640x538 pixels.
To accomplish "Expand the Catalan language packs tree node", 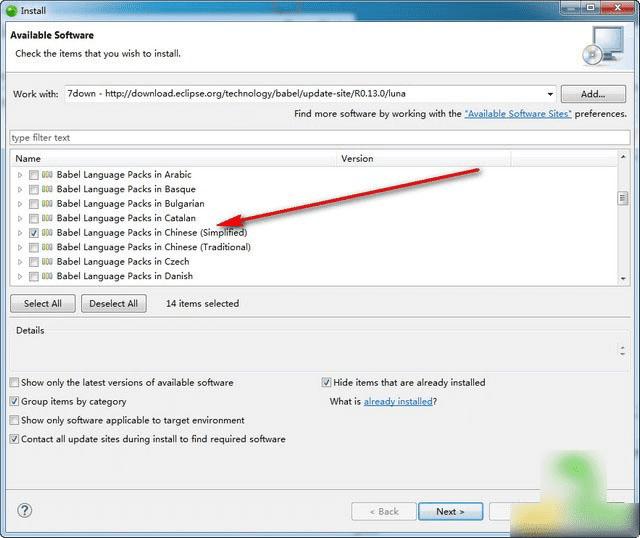I will tap(20, 218).
